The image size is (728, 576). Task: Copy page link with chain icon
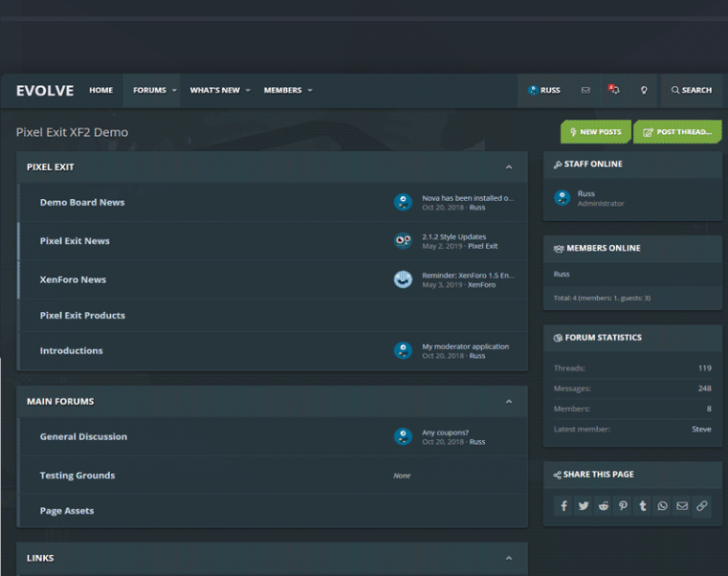[701, 506]
